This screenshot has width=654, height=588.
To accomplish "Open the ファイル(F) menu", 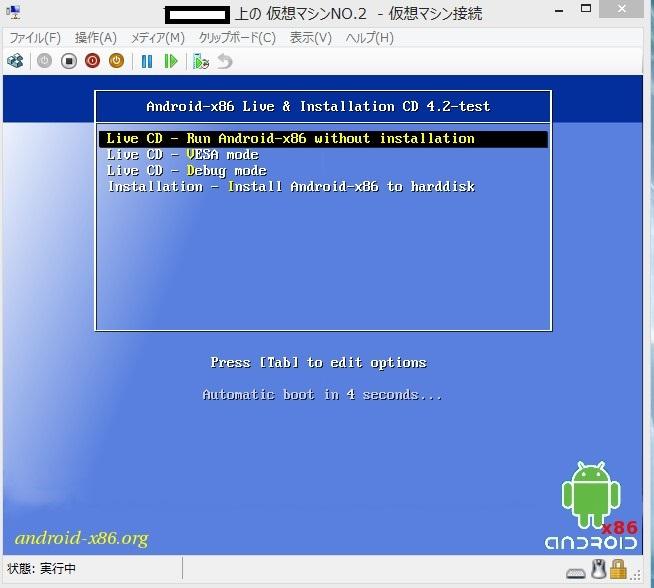I will [x=35, y=38].
